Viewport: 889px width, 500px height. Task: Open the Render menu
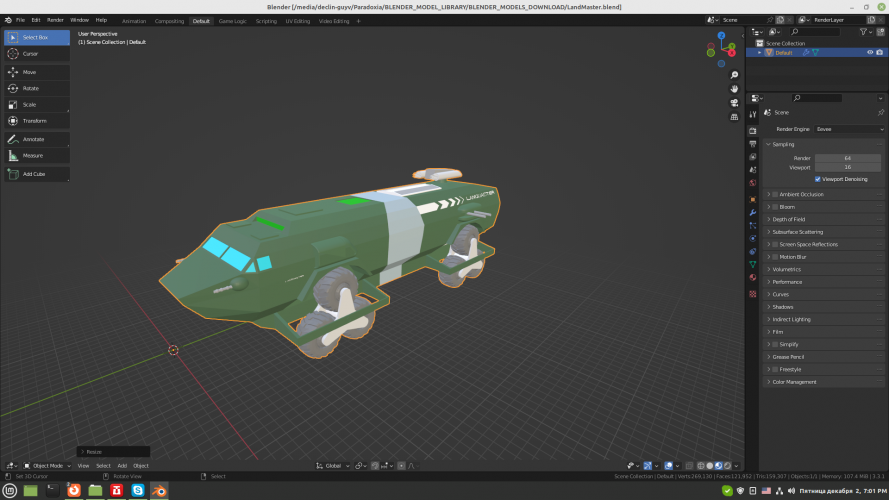55,20
